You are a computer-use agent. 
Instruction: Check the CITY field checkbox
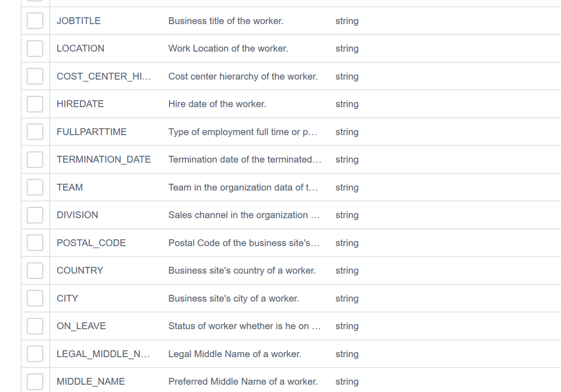35,299
